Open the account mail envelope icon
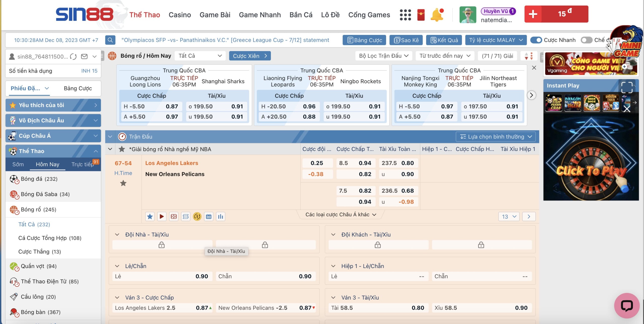The height and width of the screenshot is (324, 644). (84, 57)
